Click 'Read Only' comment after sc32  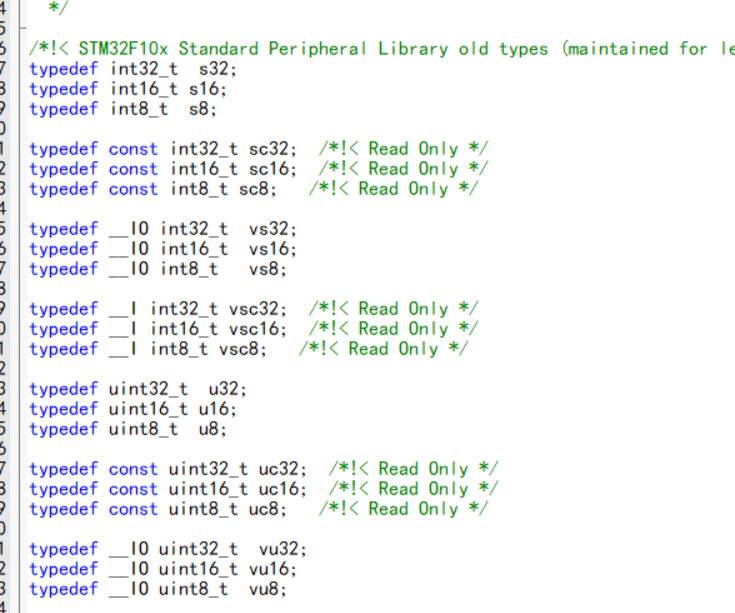point(413,149)
